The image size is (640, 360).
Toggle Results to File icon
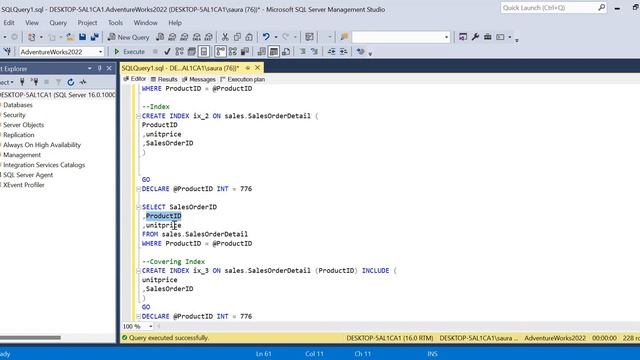(x=286, y=52)
